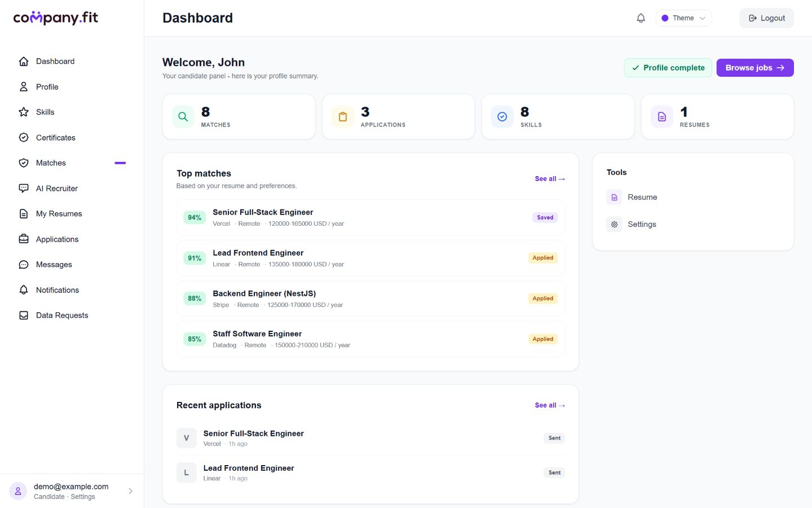Click the document icon on Resumes card

click(x=662, y=117)
